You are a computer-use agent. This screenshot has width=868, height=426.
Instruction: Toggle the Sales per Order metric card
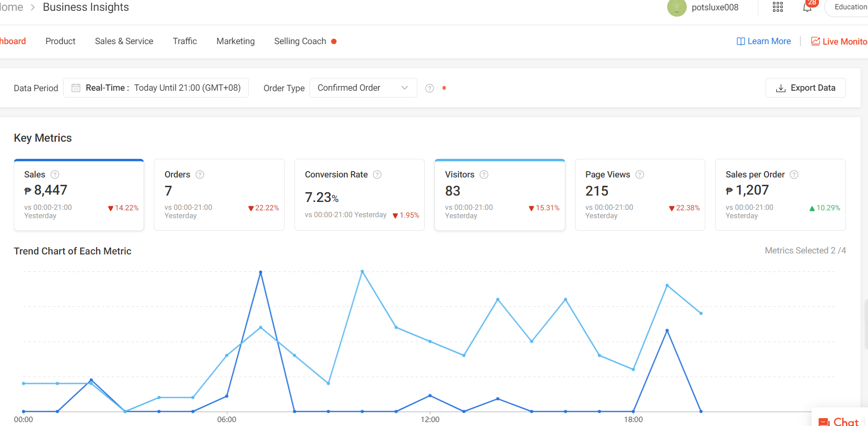click(x=780, y=195)
